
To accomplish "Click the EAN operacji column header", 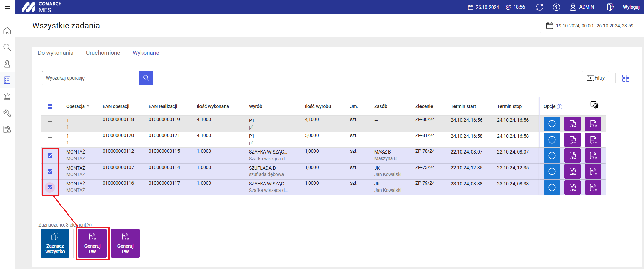I will tap(116, 106).
